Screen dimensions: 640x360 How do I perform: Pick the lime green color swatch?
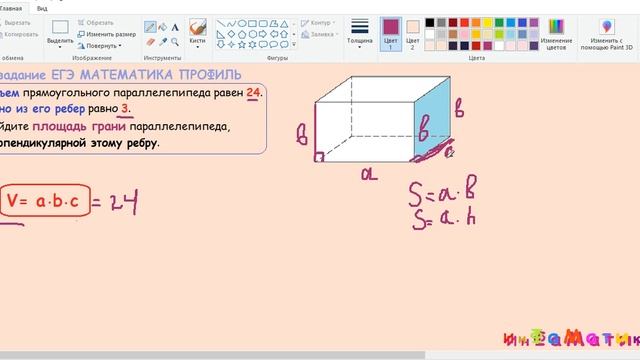[x=499, y=34]
